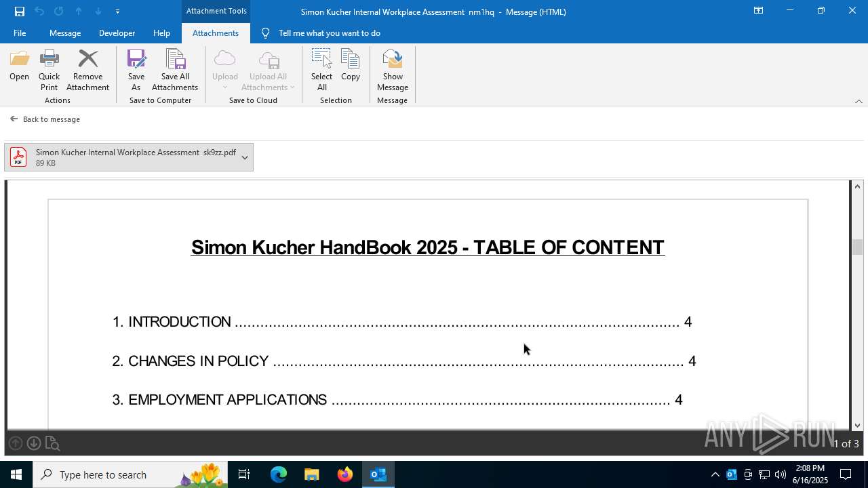
Task: Undo via quick access toolbar arrow
Action: click(39, 12)
